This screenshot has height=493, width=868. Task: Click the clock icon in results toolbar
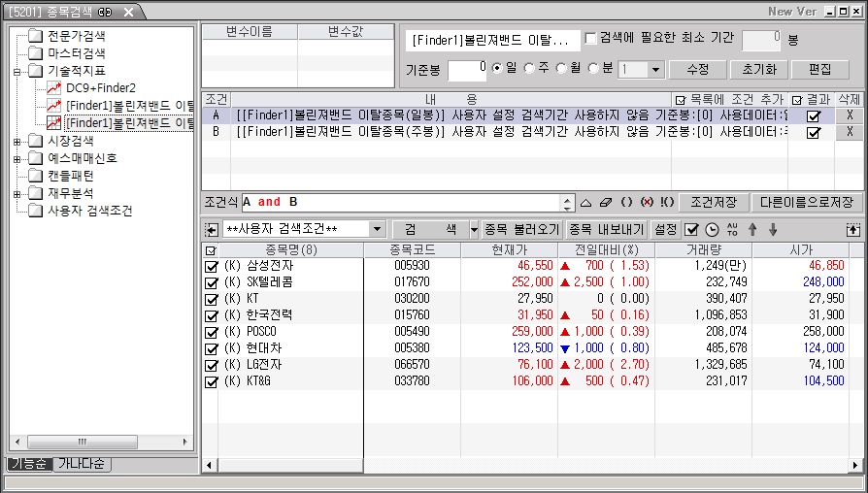(x=711, y=230)
